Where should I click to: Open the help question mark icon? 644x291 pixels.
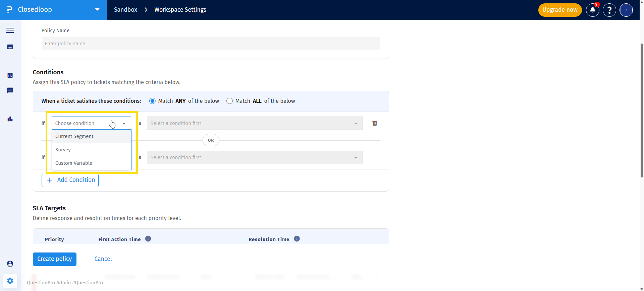609,10
